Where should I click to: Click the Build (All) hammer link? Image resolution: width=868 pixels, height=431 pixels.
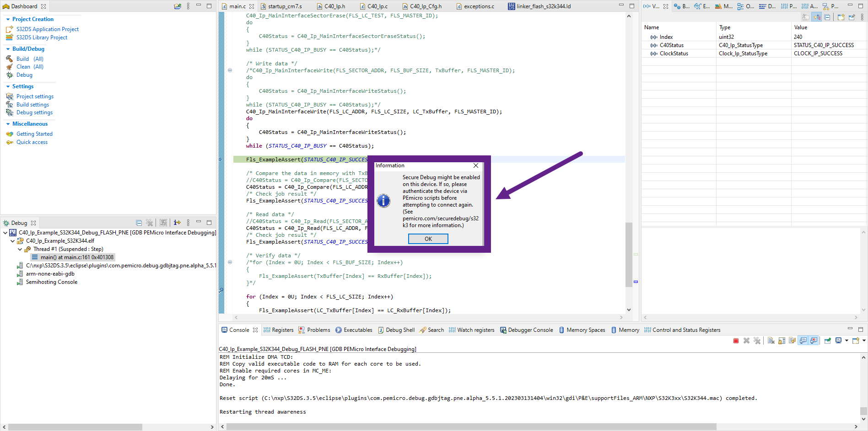pyautogui.click(x=30, y=59)
